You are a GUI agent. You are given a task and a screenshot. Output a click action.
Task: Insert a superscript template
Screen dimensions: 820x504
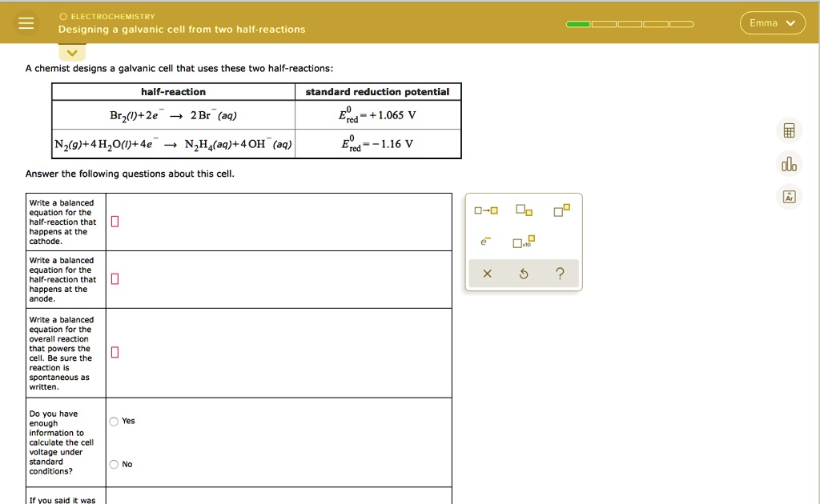click(x=562, y=210)
